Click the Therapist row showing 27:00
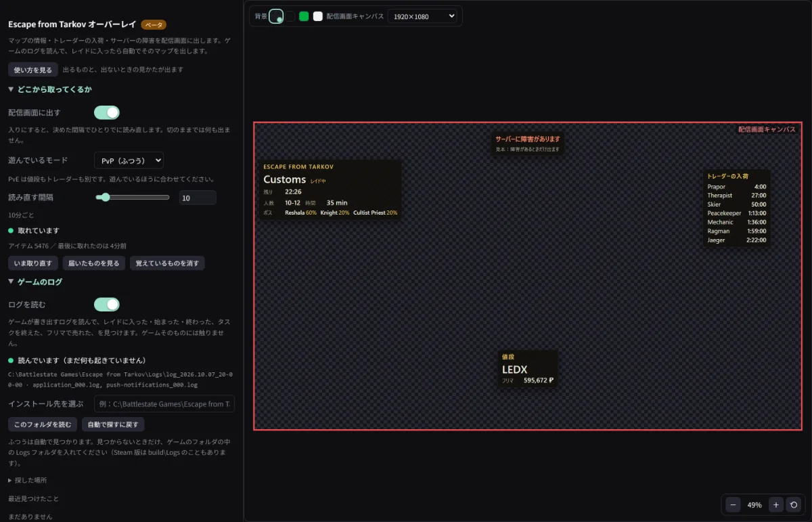 coord(737,196)
